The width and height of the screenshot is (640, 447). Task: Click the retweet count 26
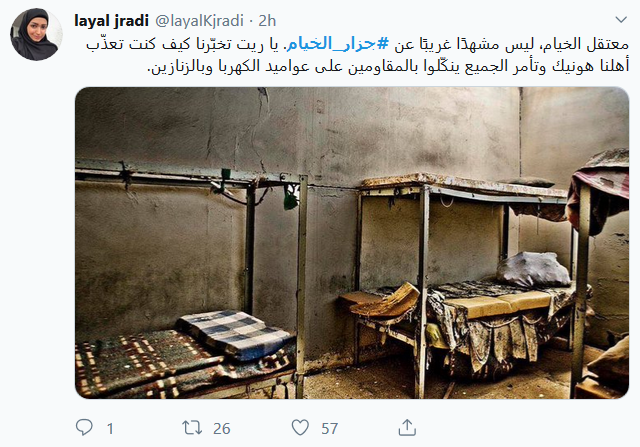pos(222,428)
